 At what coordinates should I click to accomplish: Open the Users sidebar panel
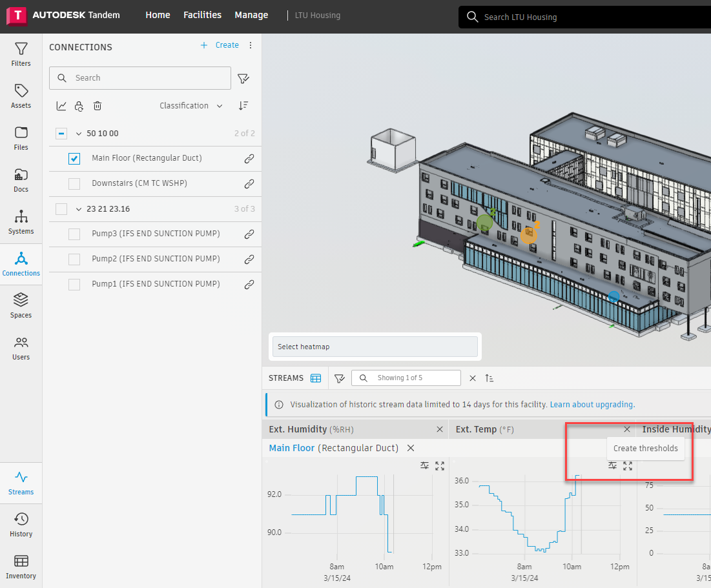(x=21, y=348)
